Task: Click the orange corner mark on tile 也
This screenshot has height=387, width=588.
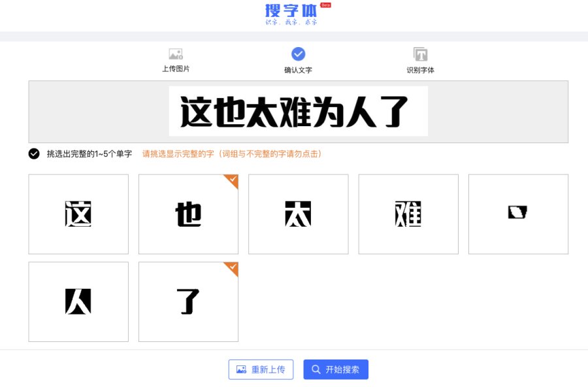Action: (233, 179)
